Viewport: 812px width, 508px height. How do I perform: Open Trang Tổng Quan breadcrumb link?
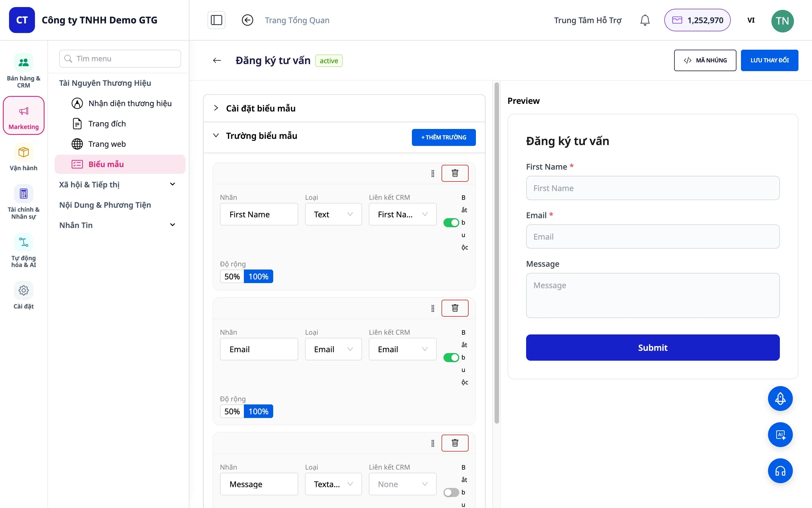tap(297, 20)
